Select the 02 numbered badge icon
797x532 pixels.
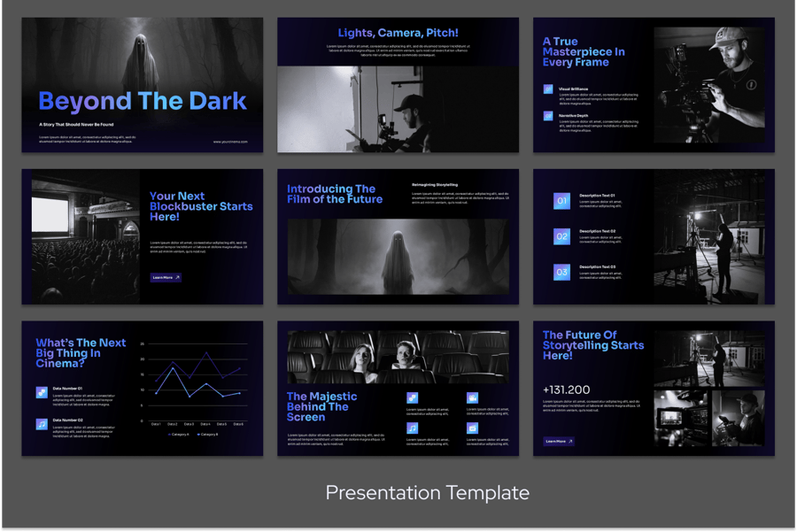pyautogui.click(x=561, y=236)
